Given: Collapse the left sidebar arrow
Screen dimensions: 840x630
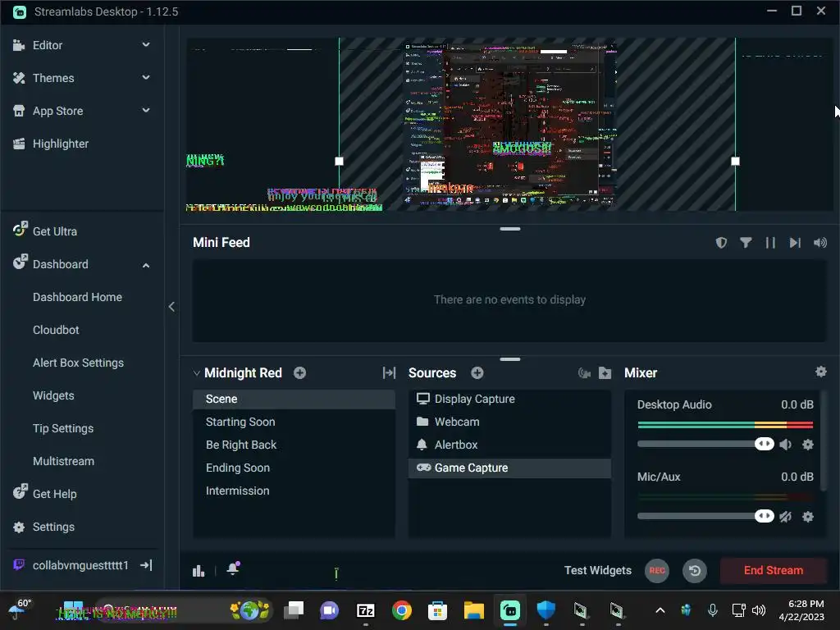Looking at the screenshot, I should click(x=171, y=307).
